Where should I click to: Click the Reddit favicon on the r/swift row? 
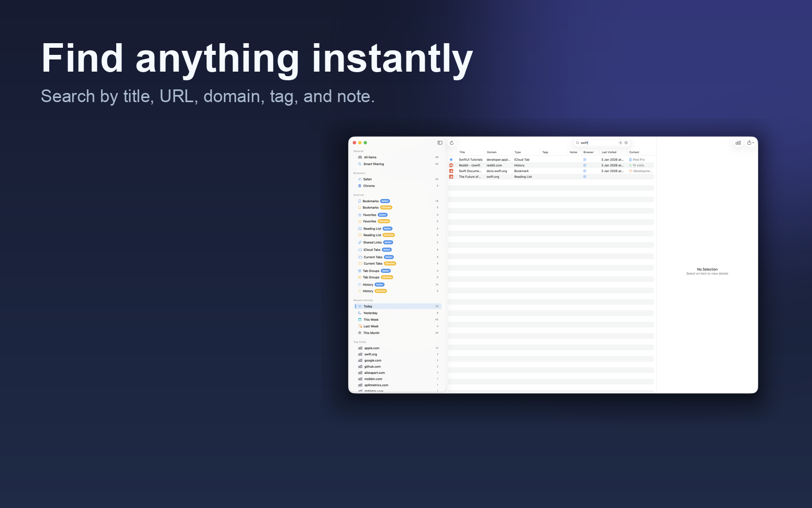(x=451, y=165)
